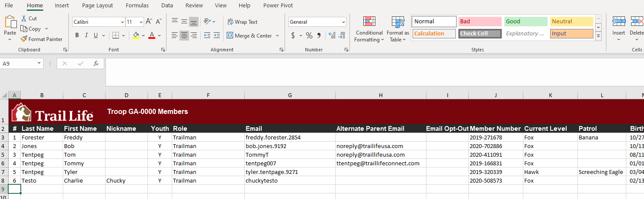Viewport: 644px width, 199px height.
Task: Switch to the Data tab
Action: coord(167,6)
